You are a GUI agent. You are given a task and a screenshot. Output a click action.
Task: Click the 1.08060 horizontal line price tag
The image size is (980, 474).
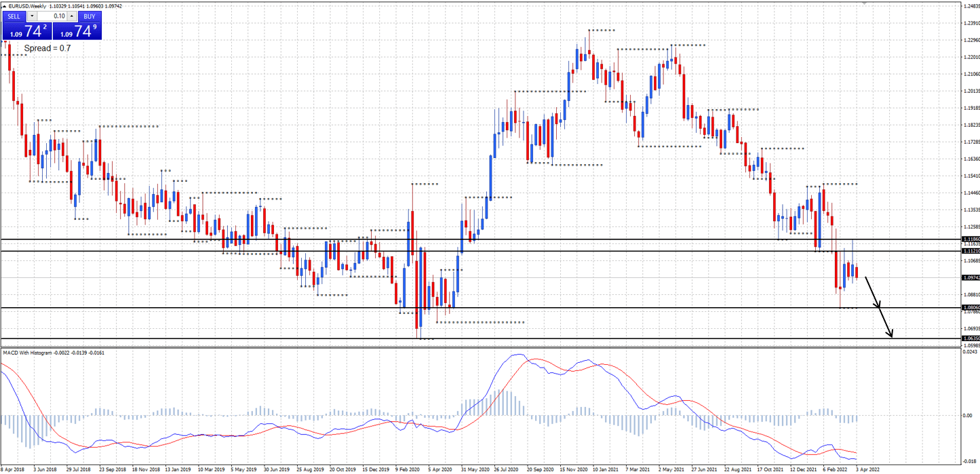(971, 307)
